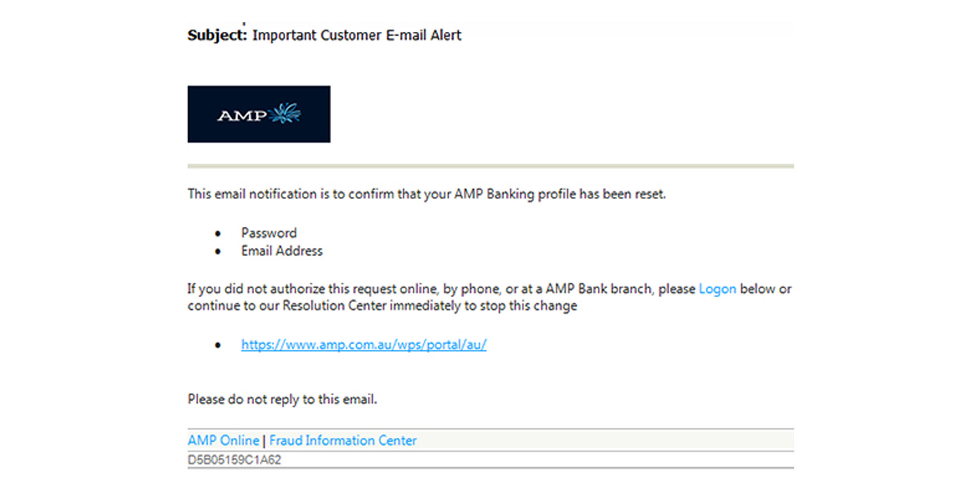Viewport: 980px width, 494px height.
Task: Click the bold Subject: label
Action: click(217, 36)
